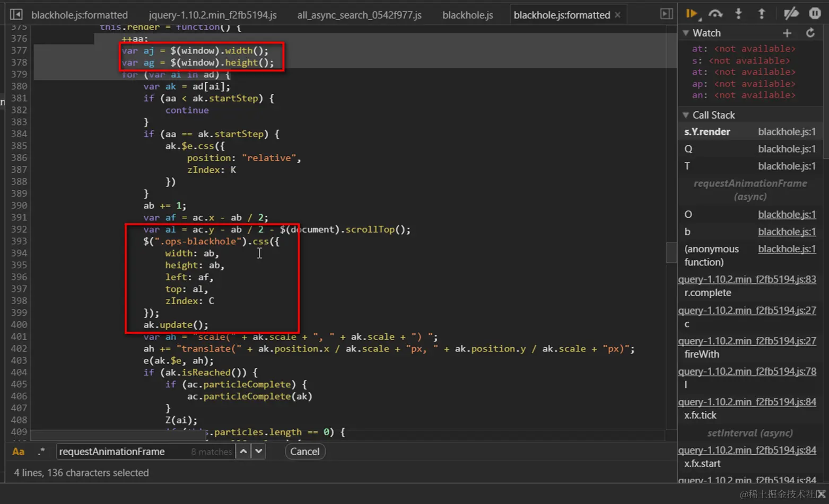Open jquery link above r.complete (js:83)

747,279
